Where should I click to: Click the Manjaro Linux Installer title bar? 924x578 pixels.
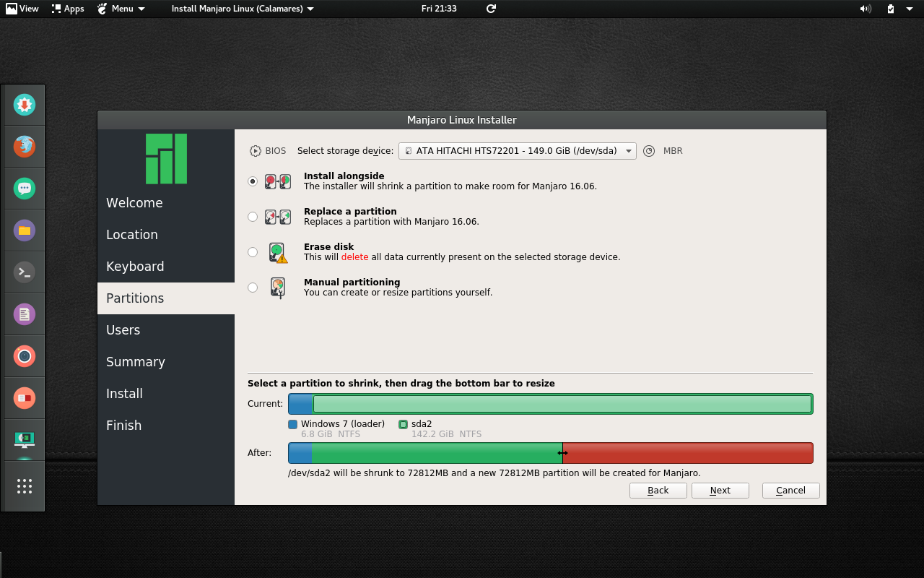462,120
